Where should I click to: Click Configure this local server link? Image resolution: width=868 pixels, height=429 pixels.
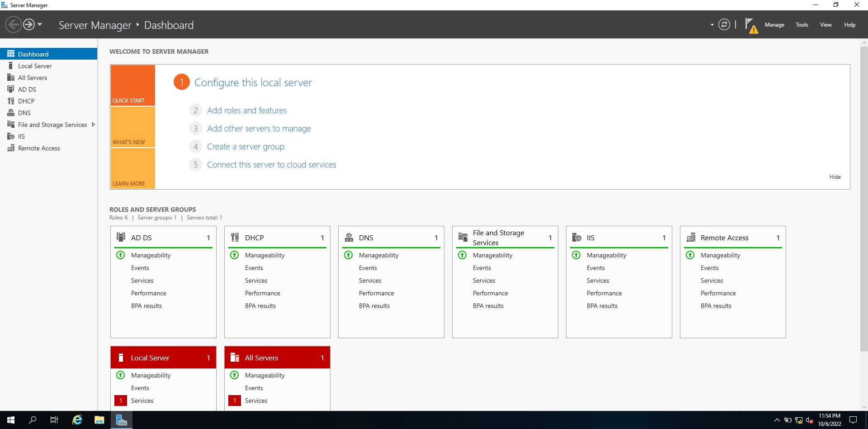coord(253,83)
